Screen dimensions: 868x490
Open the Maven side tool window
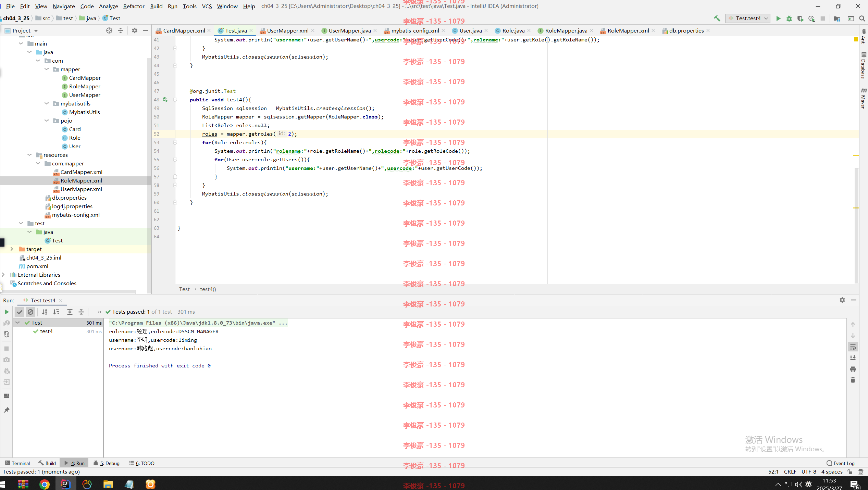(x=864, y=99)
